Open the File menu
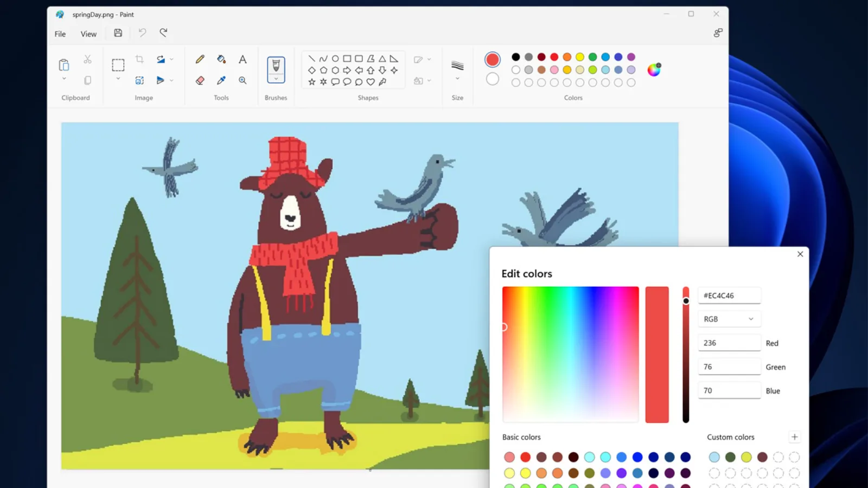868x488 pixels. point(60,34)
